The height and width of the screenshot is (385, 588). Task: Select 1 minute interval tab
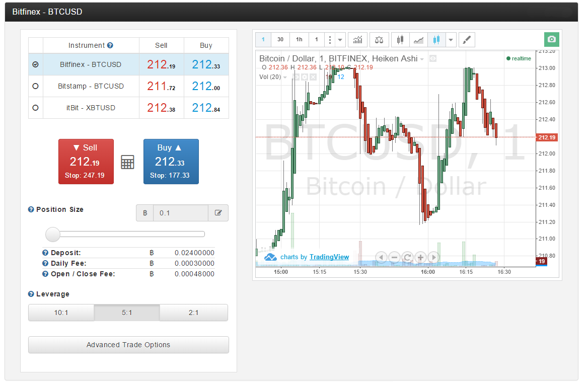[x=263, y=40]
